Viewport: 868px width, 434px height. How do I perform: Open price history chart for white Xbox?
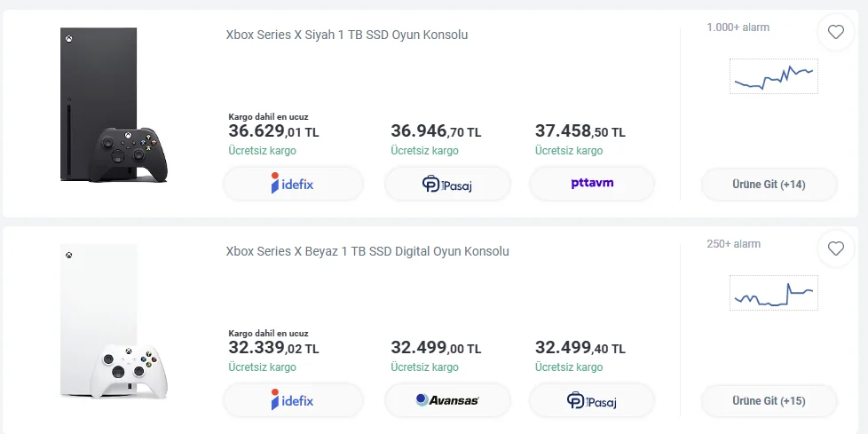tap(773, 292)
